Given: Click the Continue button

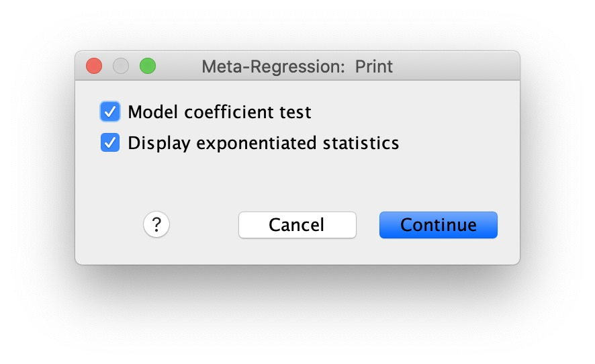Looking at the screenshot, I should coord(439,225).
